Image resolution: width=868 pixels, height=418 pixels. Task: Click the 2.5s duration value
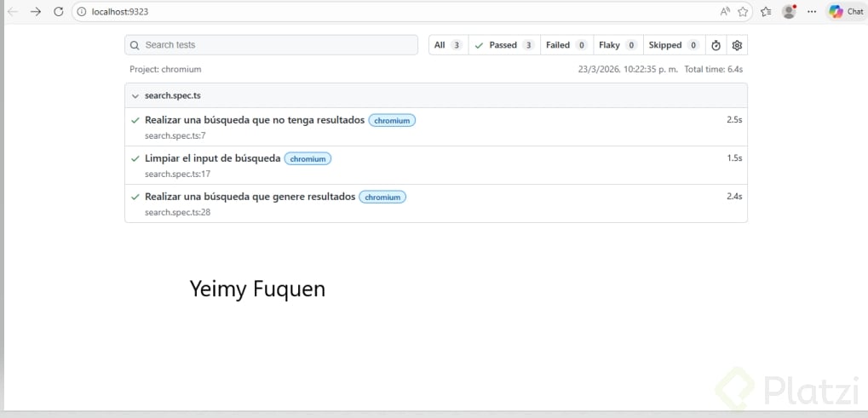(x=734, y=120)
